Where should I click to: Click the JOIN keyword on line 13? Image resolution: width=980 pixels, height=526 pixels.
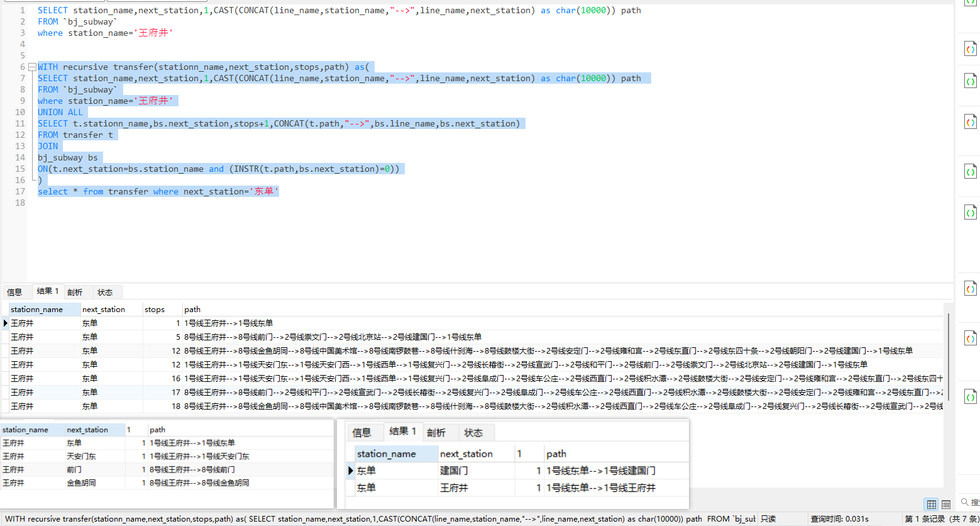coord(48,146)
